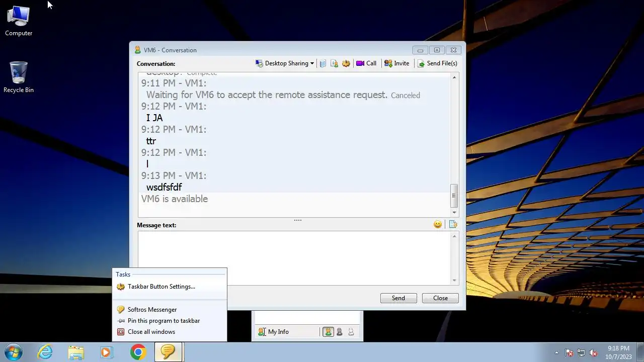Image resolution: width=644 pixels, height=362 pixels.
Task: Open Windows Explorer folder from taskbar
Action: (x=76, y=352)
